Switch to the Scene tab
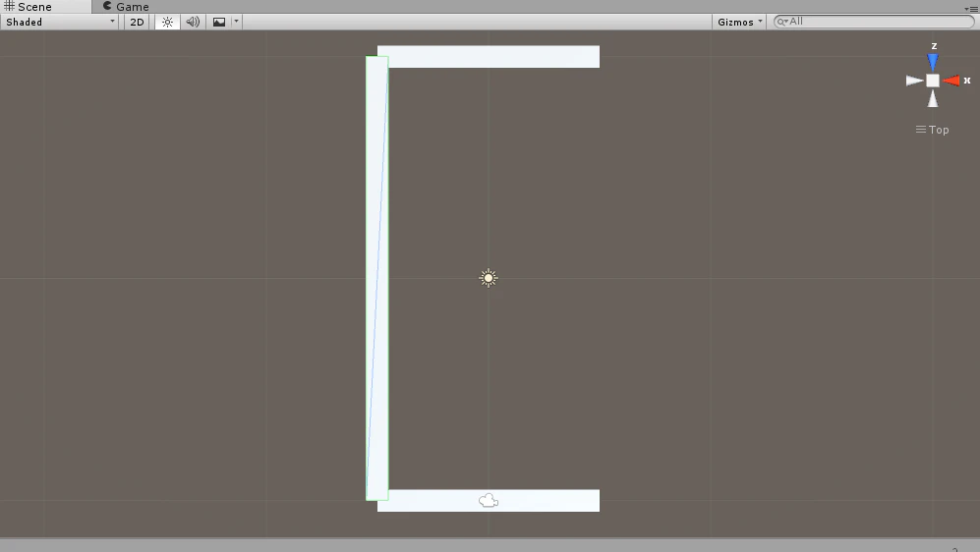Viewport: 980px width, 552px height. (45, 6)
